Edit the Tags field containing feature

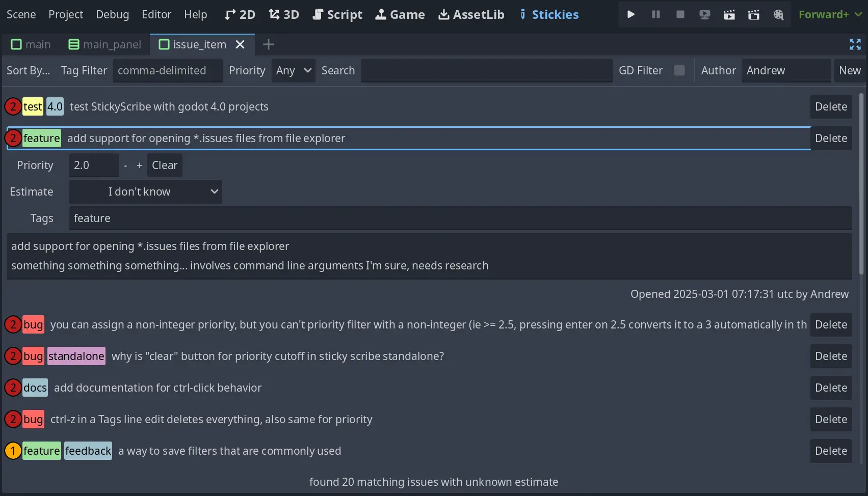click(x=460, y=218)
